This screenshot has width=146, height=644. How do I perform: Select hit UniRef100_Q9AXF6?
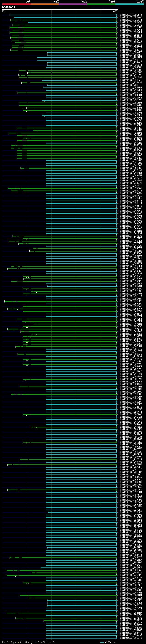[x=131, y=53]
